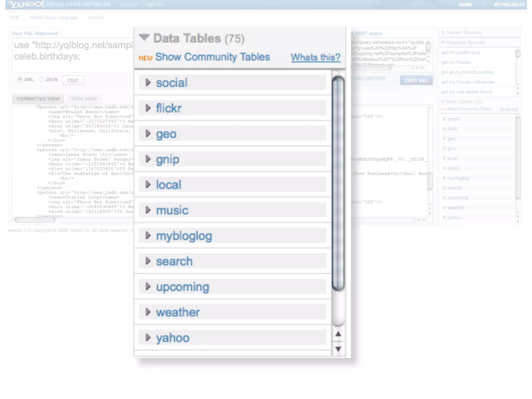Click the zoomed panel scrollbar thumb
Viewport: 532px width, 399px height.
tap(338, 183)
